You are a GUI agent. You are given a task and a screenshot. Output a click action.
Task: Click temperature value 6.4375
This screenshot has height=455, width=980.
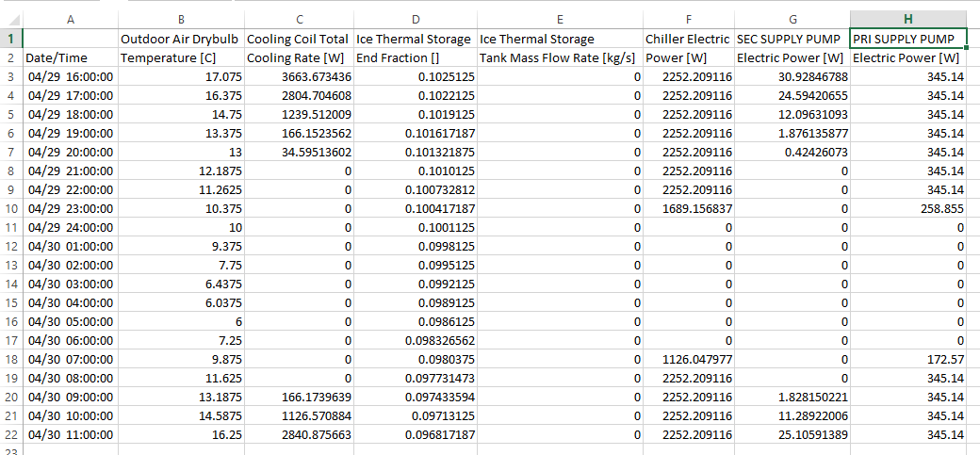tap(181, 284)
